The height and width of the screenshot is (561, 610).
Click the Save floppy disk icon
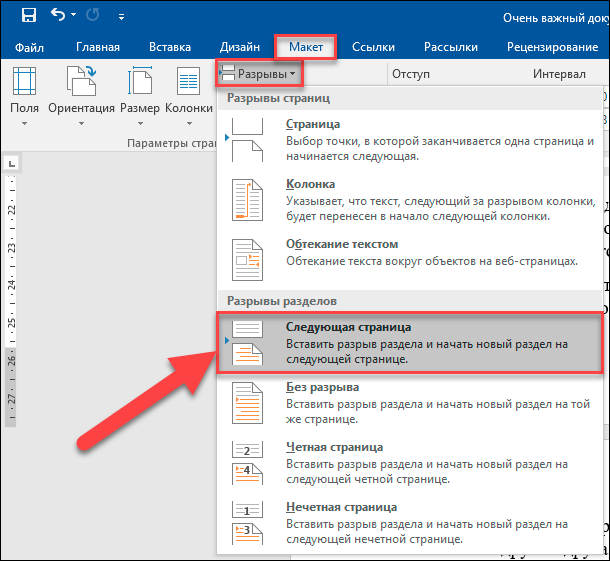29,15
